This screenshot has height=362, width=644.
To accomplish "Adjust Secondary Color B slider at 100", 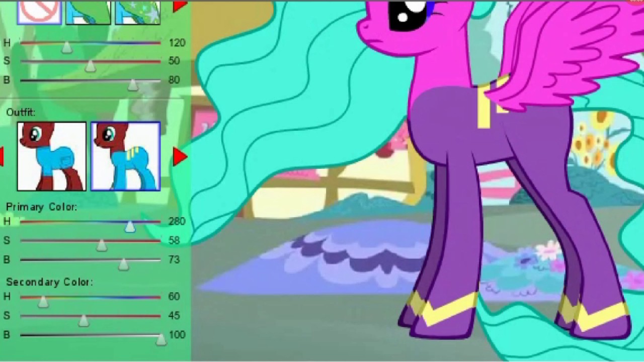I will tap(160, 339).
